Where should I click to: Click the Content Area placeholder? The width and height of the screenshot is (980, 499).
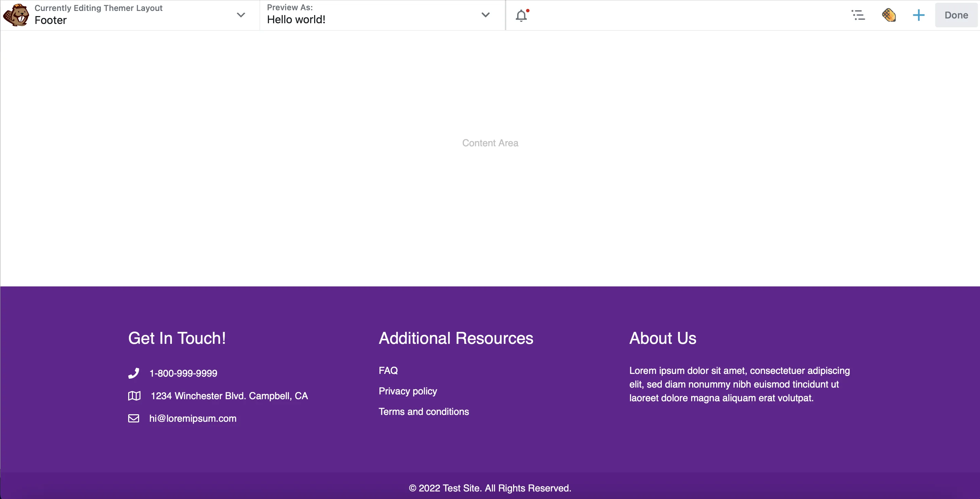[490, 143]
